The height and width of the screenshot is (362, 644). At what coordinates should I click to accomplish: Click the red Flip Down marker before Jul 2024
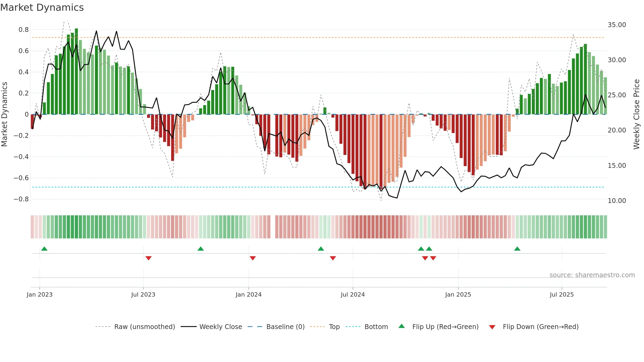click(333, 258)
